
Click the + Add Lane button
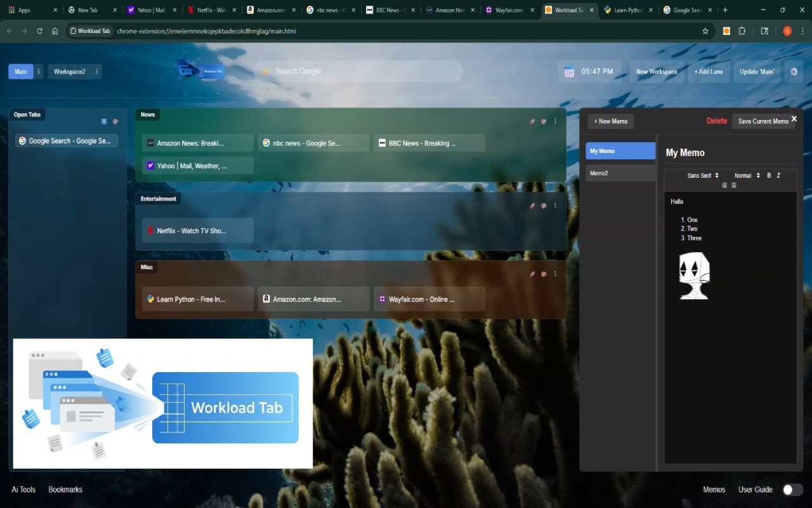pyautogui.click(x=709, y=72)
